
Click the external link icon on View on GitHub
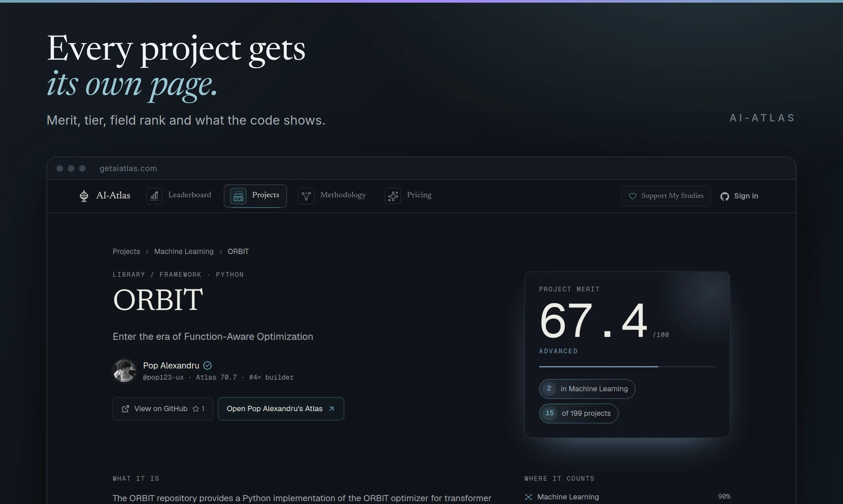tap(125, 409)
